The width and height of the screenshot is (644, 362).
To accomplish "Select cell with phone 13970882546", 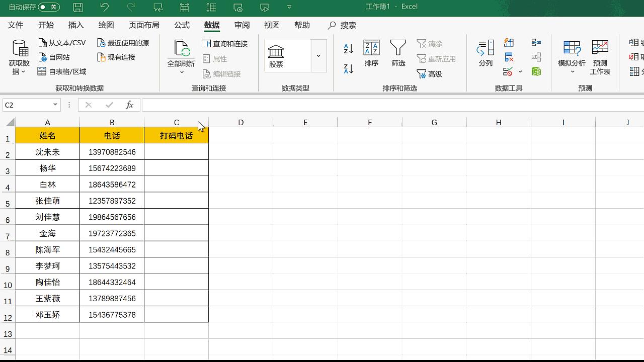I will pos(112,152).
